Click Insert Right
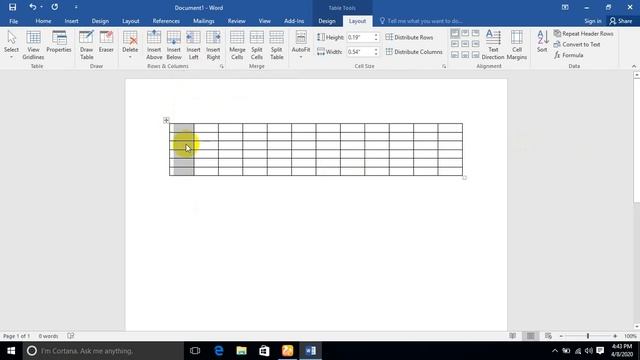 click(x=213, y=44)
